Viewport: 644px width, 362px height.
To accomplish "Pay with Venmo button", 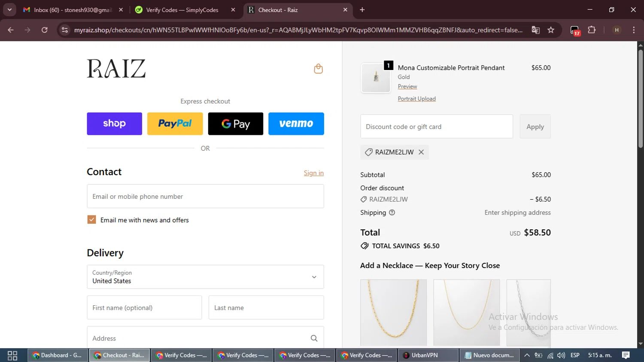I will pos(296,124).
